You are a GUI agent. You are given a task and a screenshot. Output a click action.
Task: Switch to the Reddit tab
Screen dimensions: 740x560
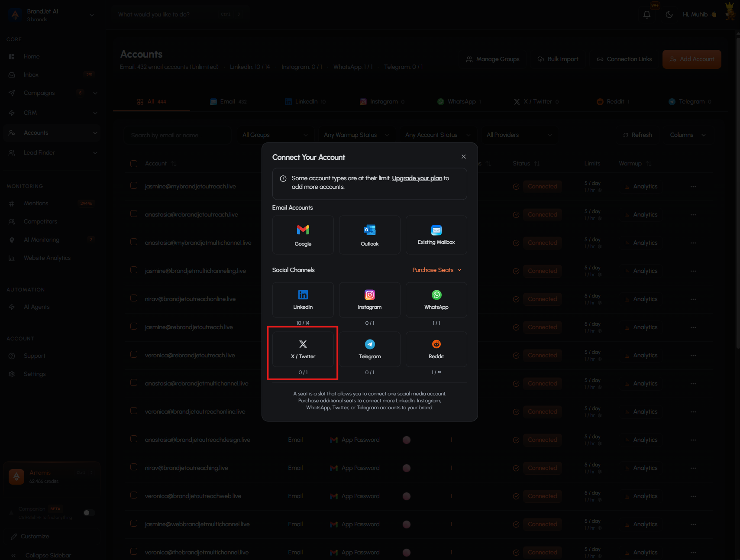pos(613,101)
